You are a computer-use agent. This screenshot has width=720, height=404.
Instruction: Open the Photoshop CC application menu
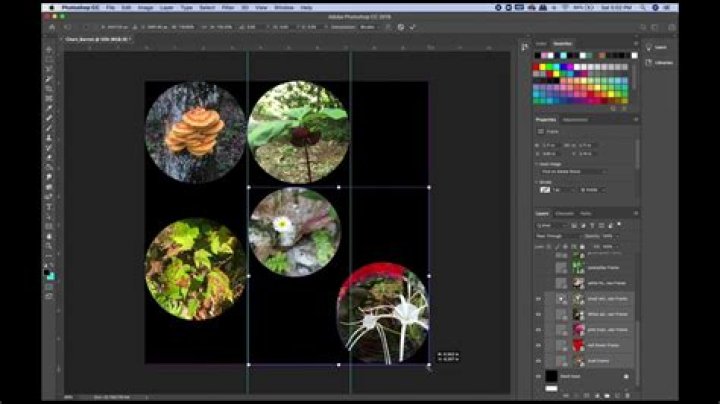point(80,7)
